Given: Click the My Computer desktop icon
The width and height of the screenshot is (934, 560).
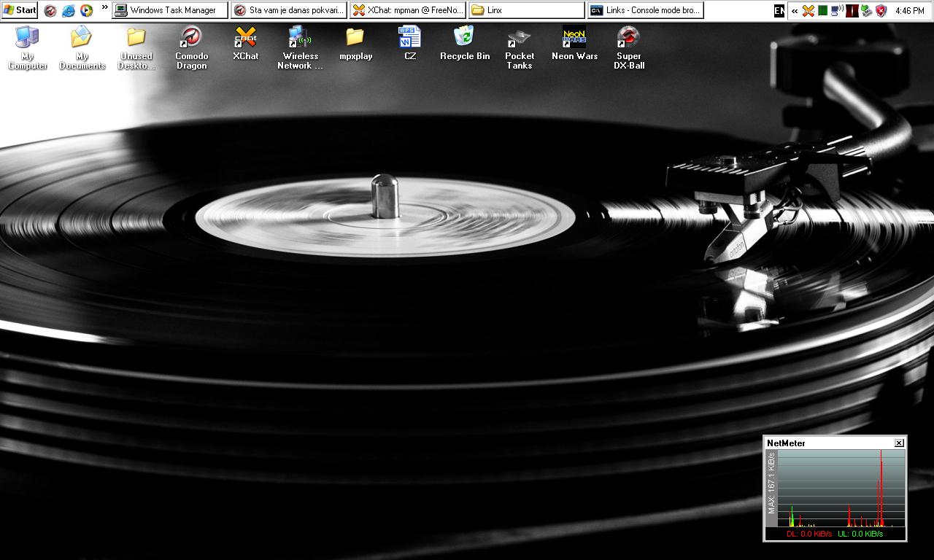Looking at the screenshot, I should coord(27,38).
